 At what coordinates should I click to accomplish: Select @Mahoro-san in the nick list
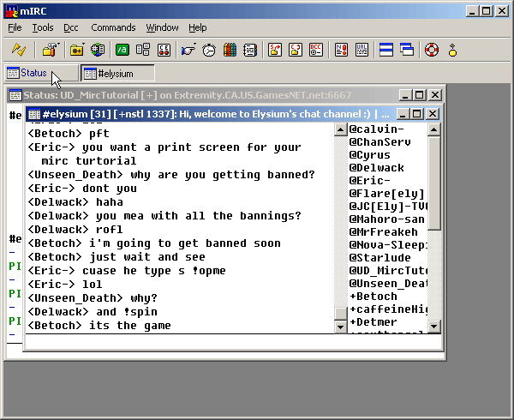click(x=387, y=219)
